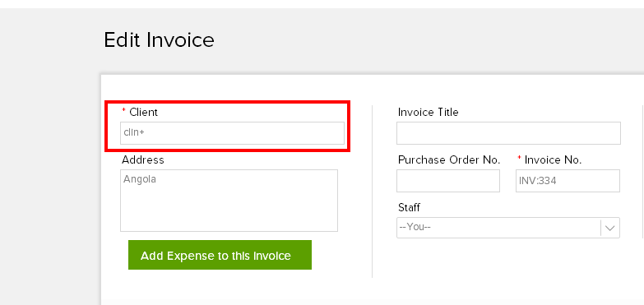Click the Angola text in Address box
The height and width of the screenshot is (305, 644).
(140, 179)
